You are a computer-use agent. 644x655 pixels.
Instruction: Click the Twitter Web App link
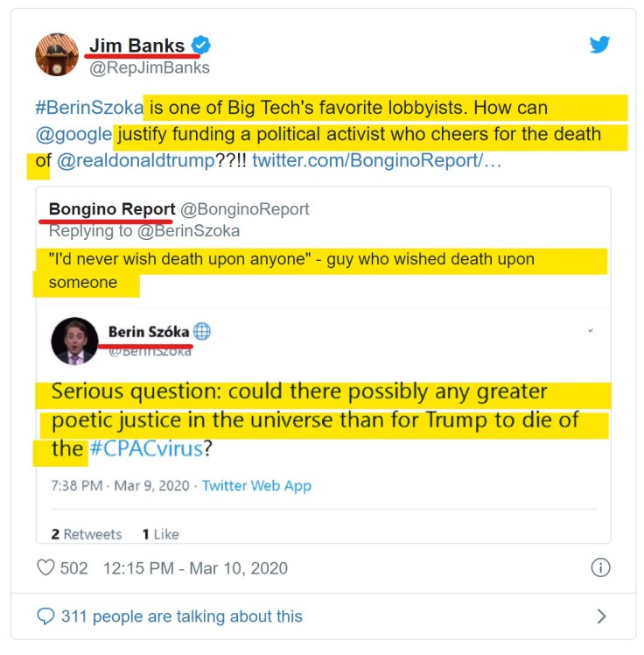tap(256, 485)
